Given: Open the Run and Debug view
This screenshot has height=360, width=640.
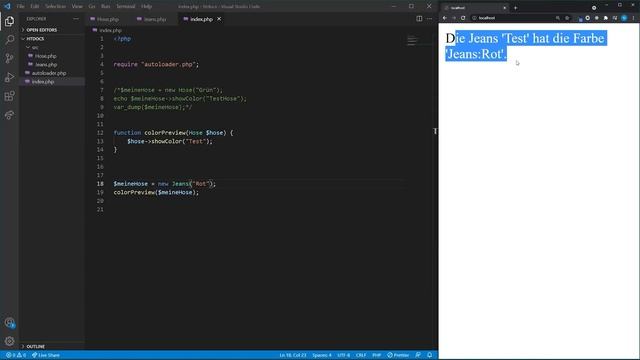Looking at the screenshot, I should click(x=9, y=77).
